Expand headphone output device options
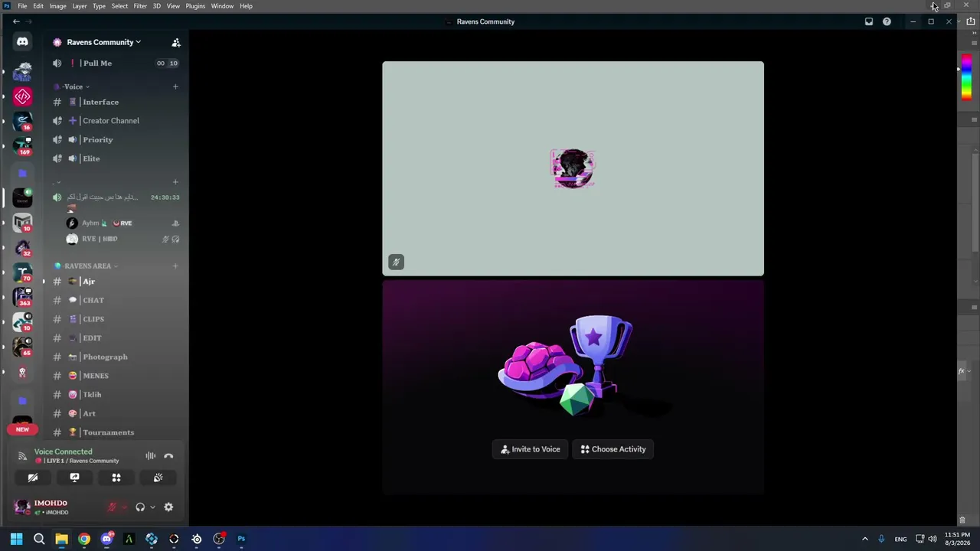Screen dimensions: 980x551 click(x=152, y=507)
